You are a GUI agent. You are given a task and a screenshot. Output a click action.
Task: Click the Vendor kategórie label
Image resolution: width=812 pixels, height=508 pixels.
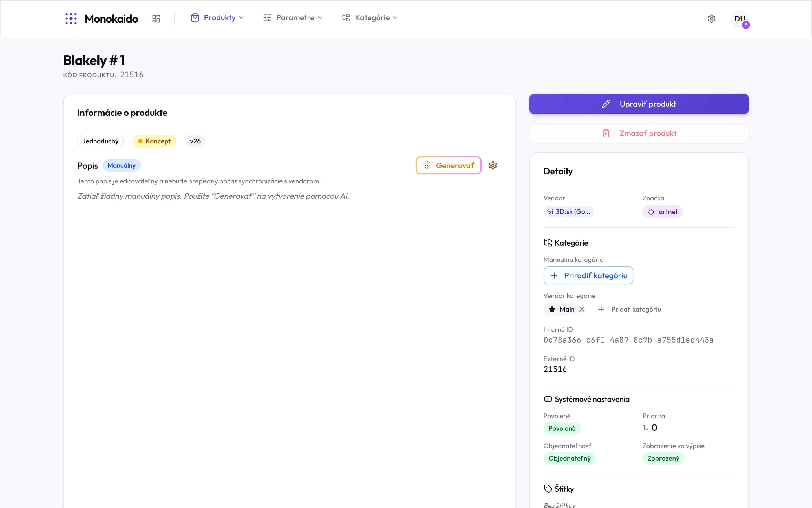coord(570,296)
